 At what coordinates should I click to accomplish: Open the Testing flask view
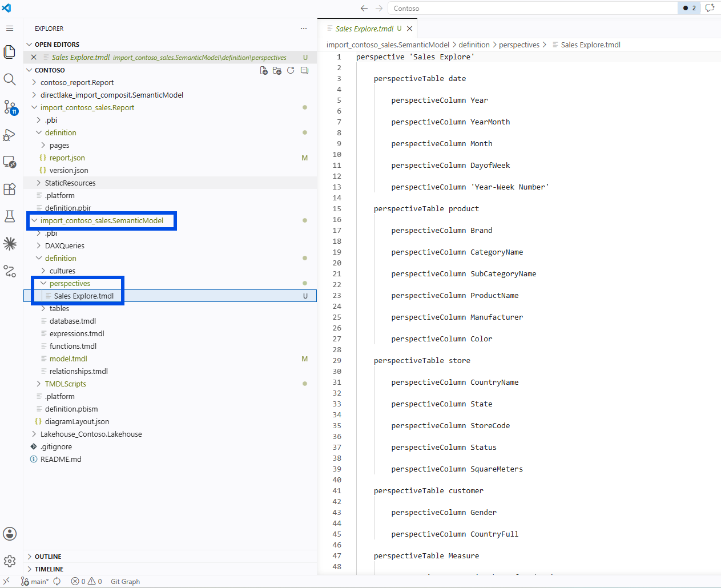pyautogui.click(x=10, y=216)
